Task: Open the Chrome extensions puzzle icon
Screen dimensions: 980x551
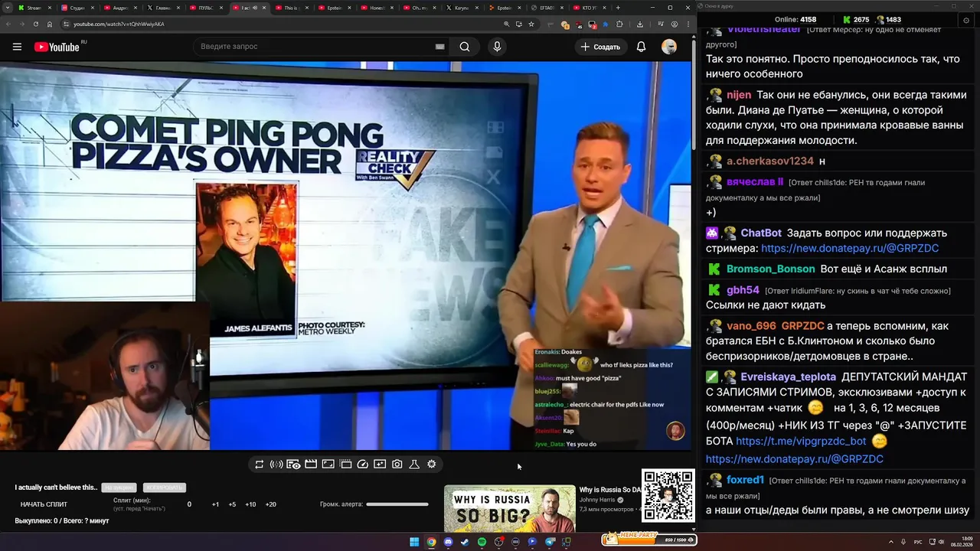Action: 619,24
